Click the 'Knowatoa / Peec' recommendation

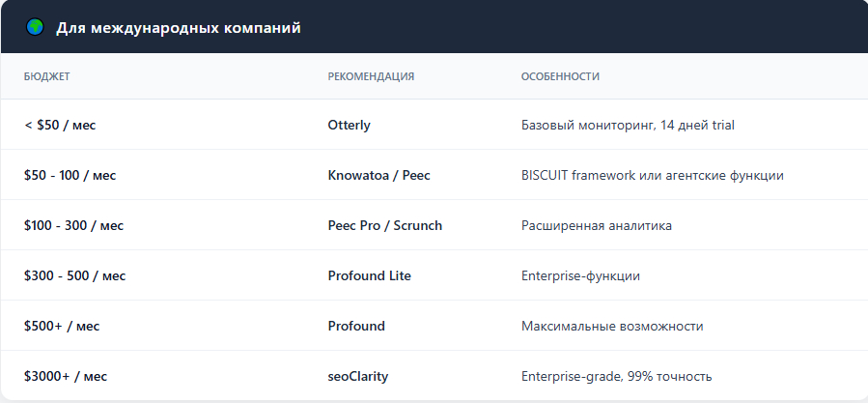(x=378, y=175)
